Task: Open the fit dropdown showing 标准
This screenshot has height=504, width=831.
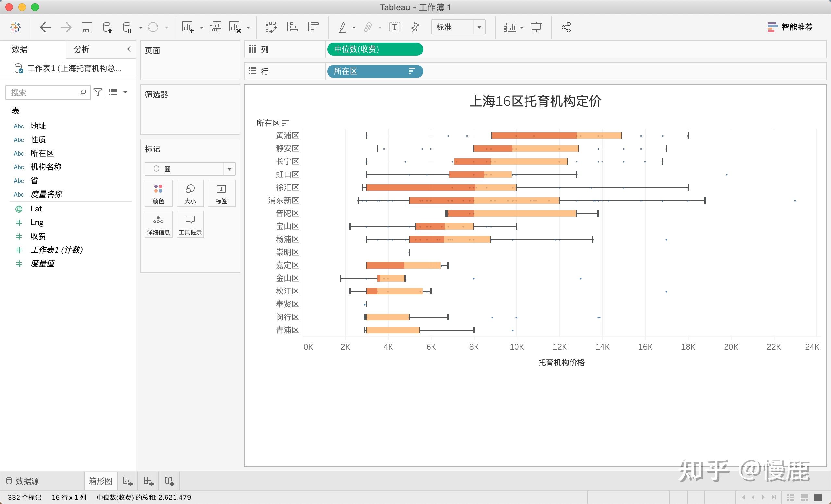Action: (x=458, y=27)
